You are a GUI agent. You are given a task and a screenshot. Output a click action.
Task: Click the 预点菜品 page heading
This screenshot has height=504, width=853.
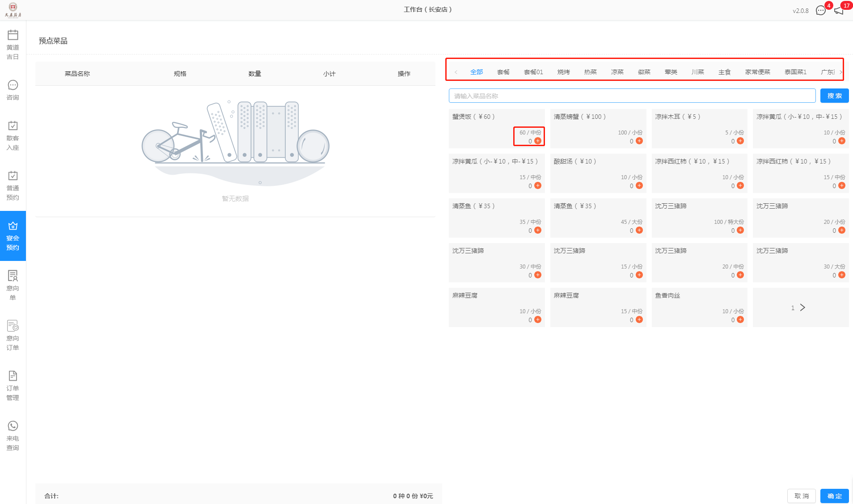tap(53, 41)
